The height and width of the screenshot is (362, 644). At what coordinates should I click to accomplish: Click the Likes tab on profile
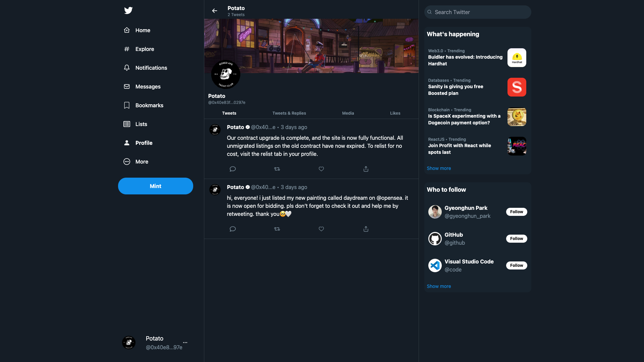[394, 113]
